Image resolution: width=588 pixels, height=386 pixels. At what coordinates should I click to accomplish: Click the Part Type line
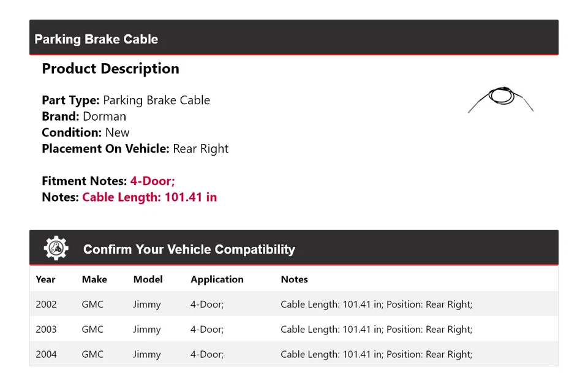click(x=126, y=100)
